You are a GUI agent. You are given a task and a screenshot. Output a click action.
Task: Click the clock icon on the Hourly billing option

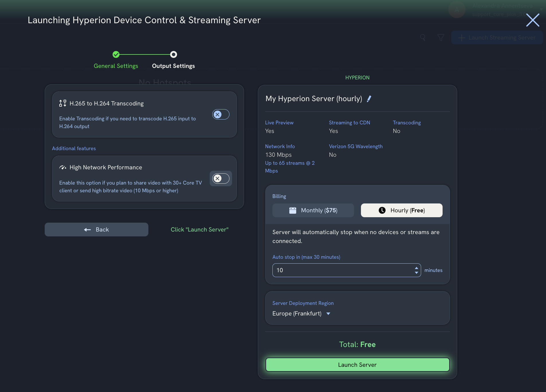click(x=383, y=210)
